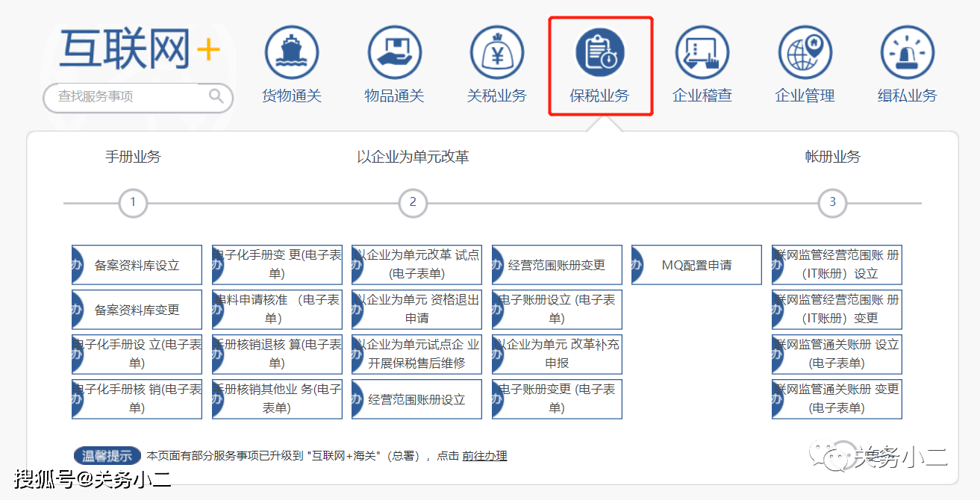Viewport: 980px width, 500px height.
Task: Select step 2 under 以企业为单元改革
Action: pyautogui.click(x=413, y=202)
